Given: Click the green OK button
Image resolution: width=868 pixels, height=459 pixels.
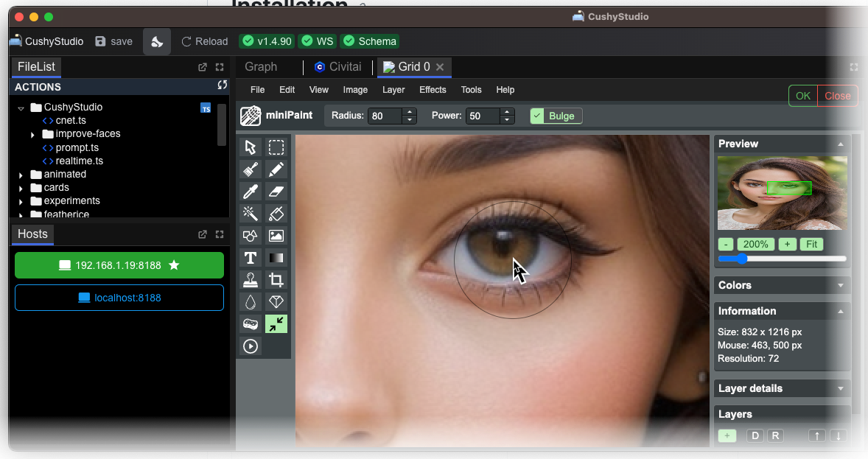Looking at the screenshot, I should pos(802,96).
